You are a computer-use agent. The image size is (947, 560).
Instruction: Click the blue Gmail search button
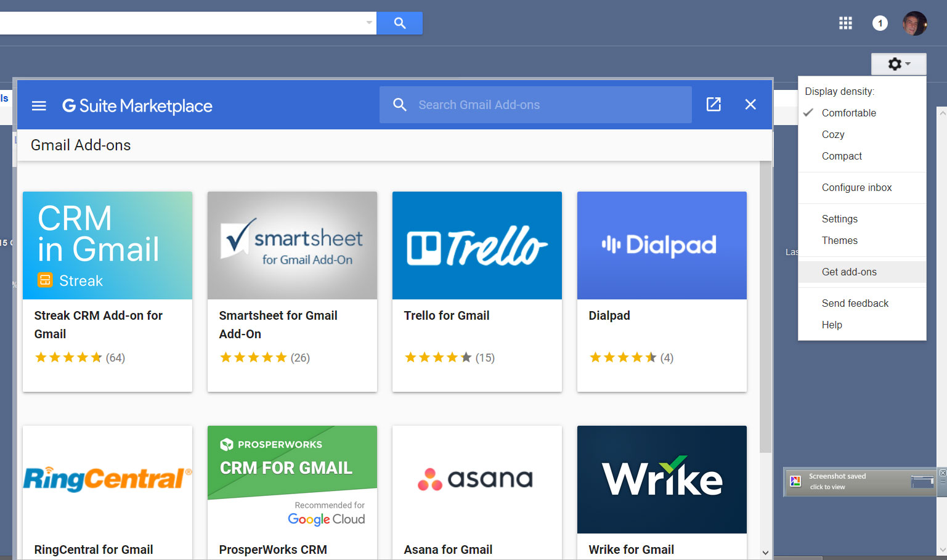[x=399, y=23]
